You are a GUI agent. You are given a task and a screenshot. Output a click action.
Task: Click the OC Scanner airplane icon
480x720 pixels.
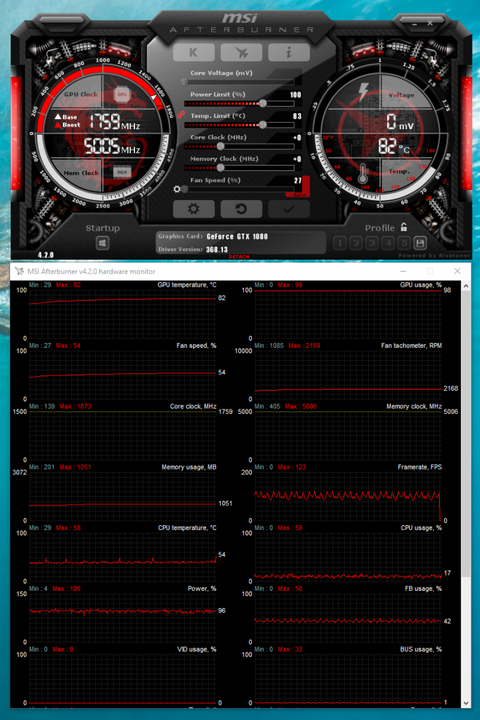[x=241, y=52]
